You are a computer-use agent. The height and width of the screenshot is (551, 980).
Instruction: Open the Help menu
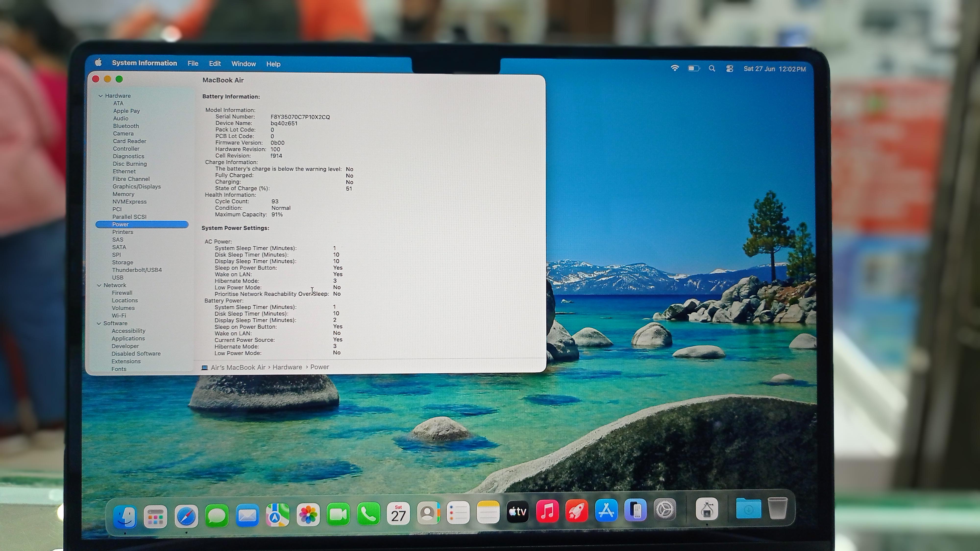pos(273,64)
